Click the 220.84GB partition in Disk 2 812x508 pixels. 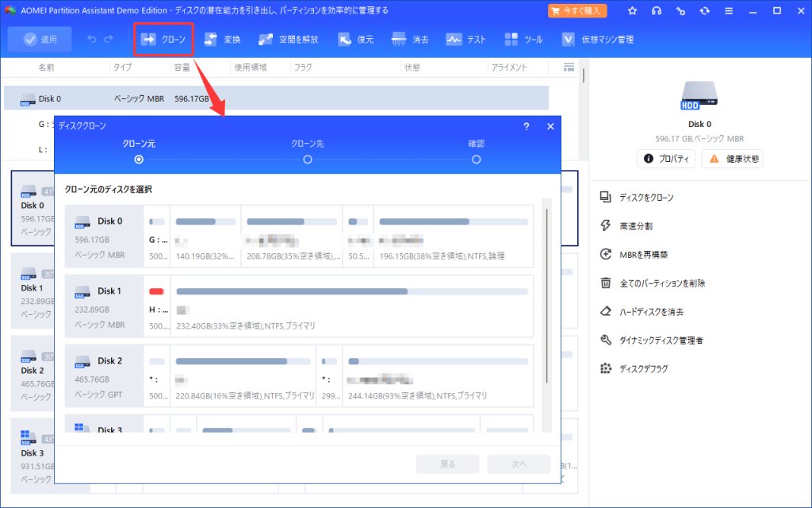[243, 375]
